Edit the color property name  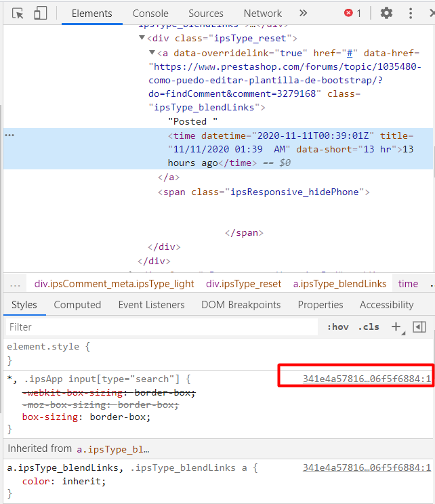36,481
